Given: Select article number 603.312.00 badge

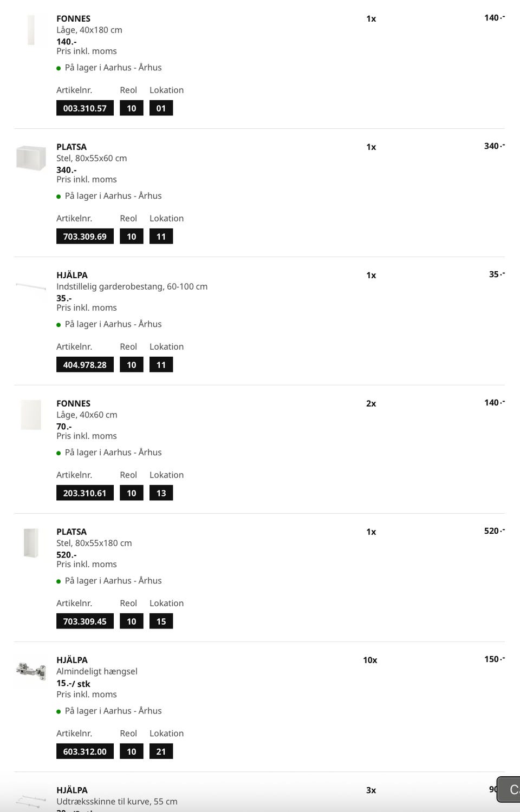Looking at the screenshot, I should 85,751.
